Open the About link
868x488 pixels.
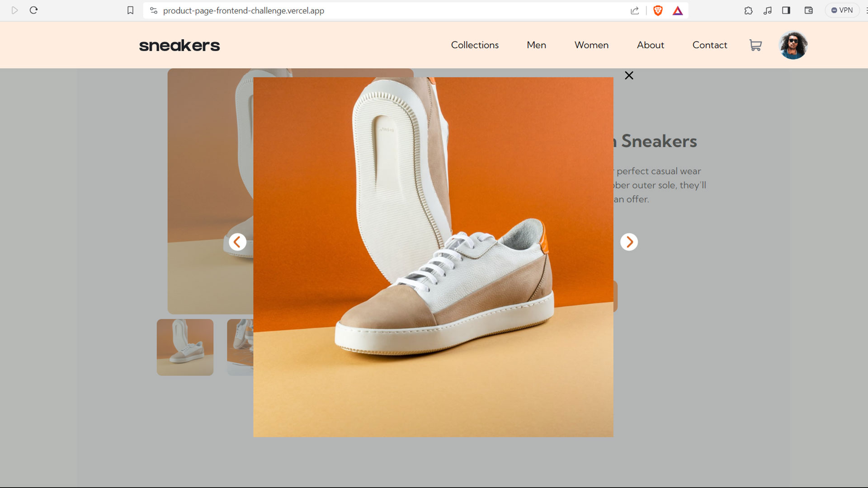pos(650,45)
